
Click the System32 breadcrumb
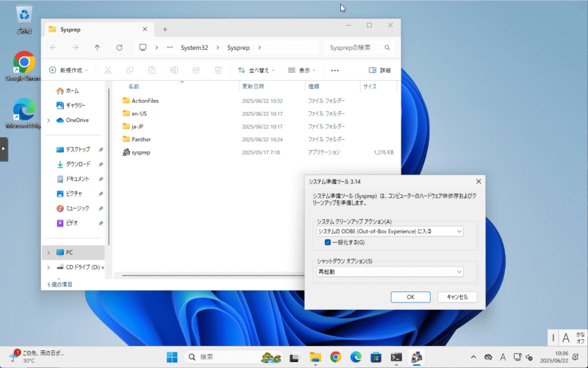pos(194,48)
